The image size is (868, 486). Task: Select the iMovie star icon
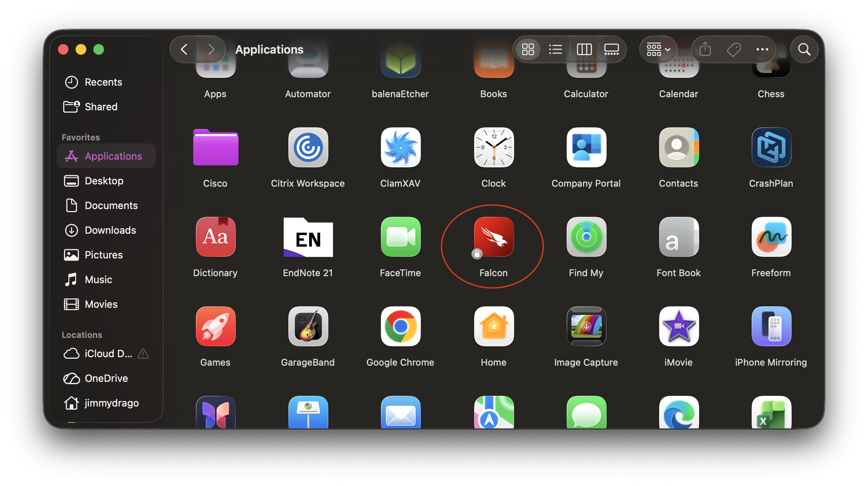[x=679, y=326]
